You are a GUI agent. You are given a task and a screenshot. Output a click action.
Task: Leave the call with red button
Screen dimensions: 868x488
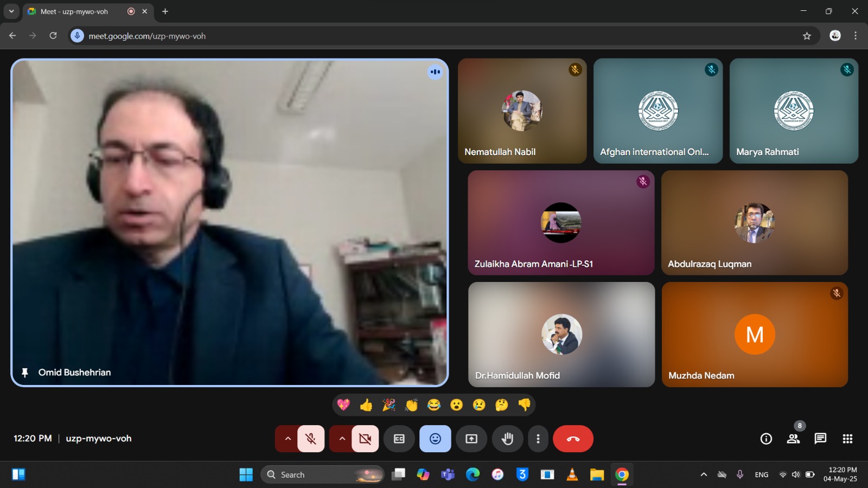pyautogui.click(x=573, y=439)
